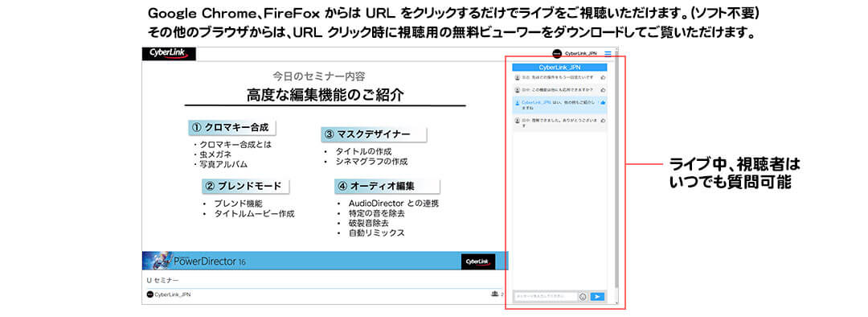868x317 pixels.
Task: Click the CyberLink_JPN profile avatar at top
Action: pos(558,54)
